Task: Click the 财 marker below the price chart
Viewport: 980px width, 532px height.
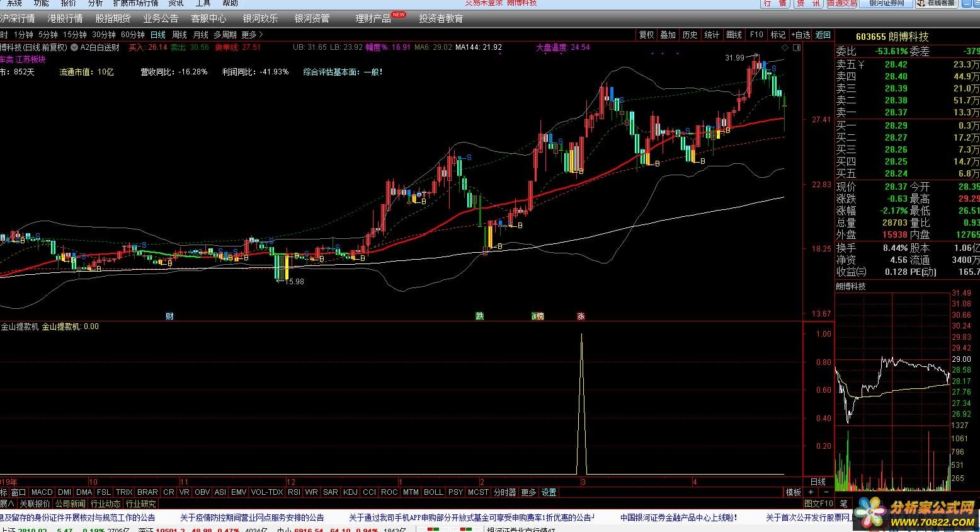Action: point(169,316)
